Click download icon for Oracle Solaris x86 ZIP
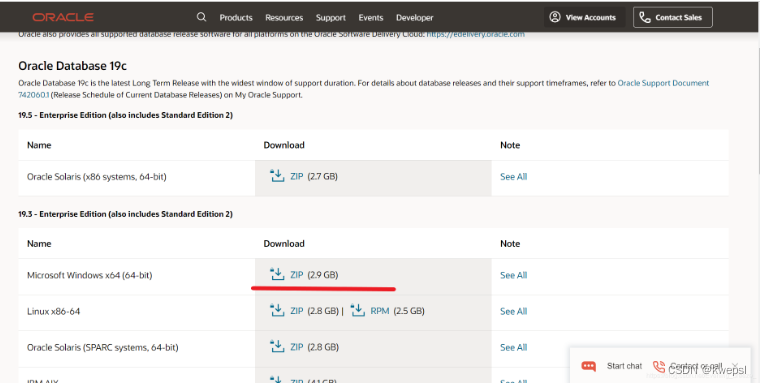Image resolution: width=761 pixels, height=385 pixels. coord(277,176)
